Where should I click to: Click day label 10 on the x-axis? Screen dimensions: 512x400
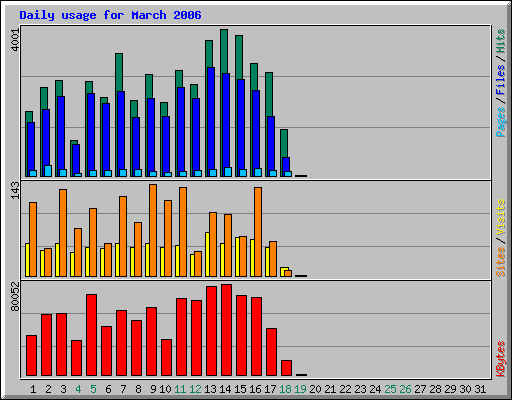165,389
